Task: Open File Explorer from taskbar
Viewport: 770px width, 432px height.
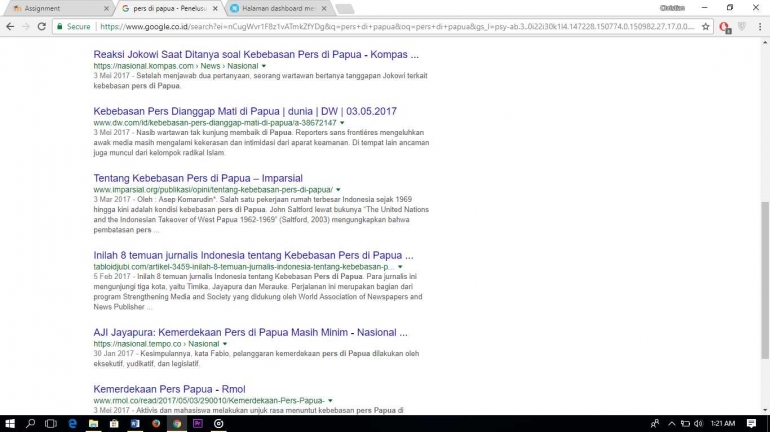Action: point(93,423)
